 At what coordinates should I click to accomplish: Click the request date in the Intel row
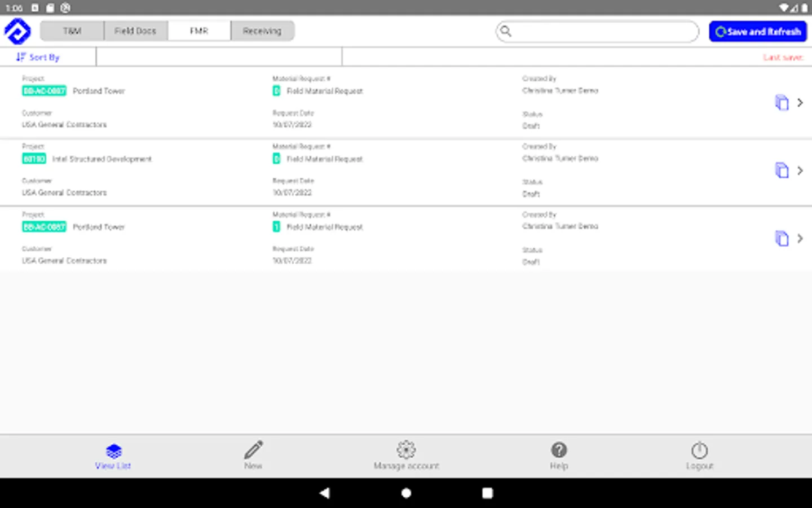click(x=292, y=192)
